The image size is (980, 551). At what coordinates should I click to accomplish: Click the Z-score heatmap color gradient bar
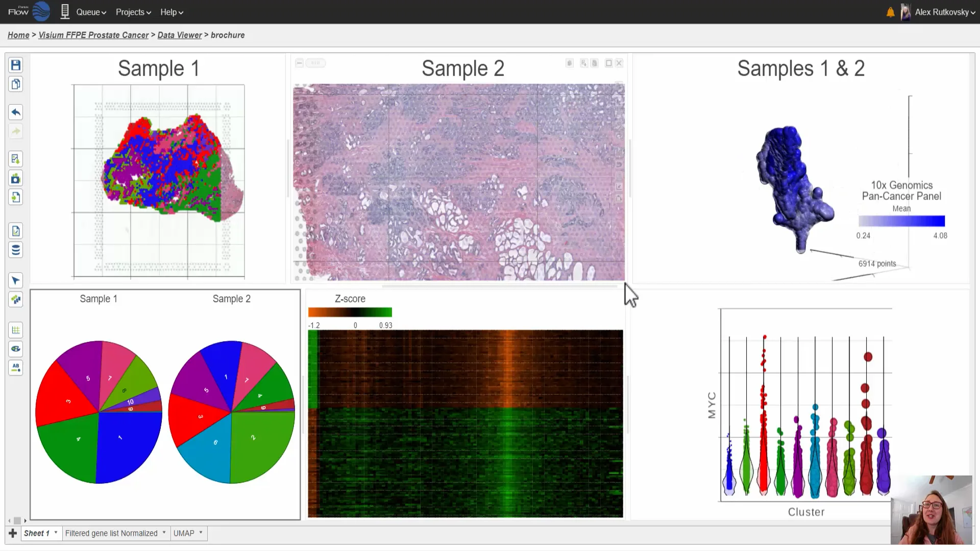coord(350,312)
